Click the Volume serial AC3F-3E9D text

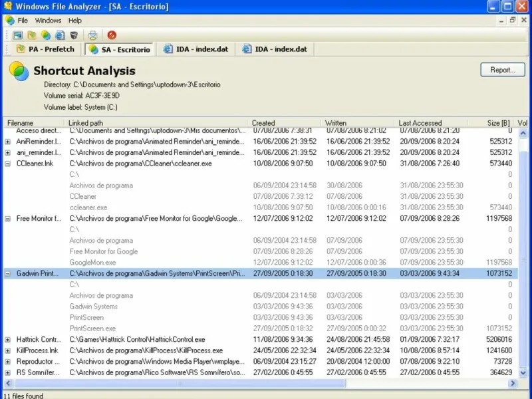pyautogui.click(x=81, y=96)
